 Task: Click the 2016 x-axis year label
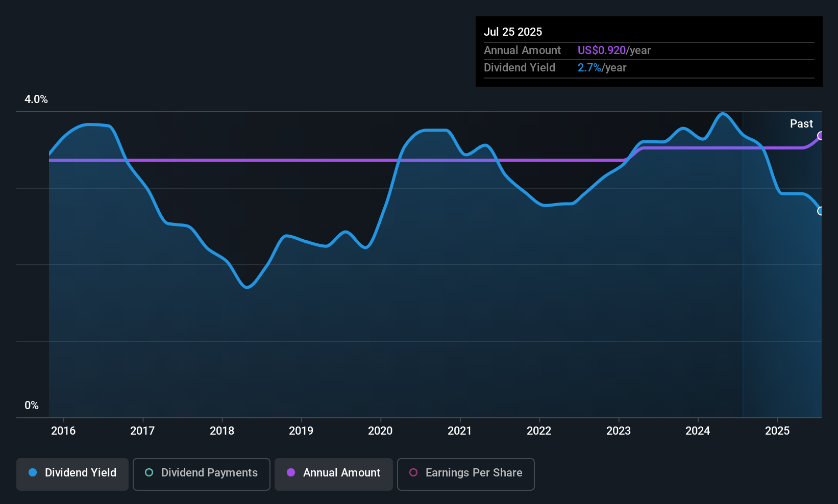pyautogui.click(x=63, y=431)
